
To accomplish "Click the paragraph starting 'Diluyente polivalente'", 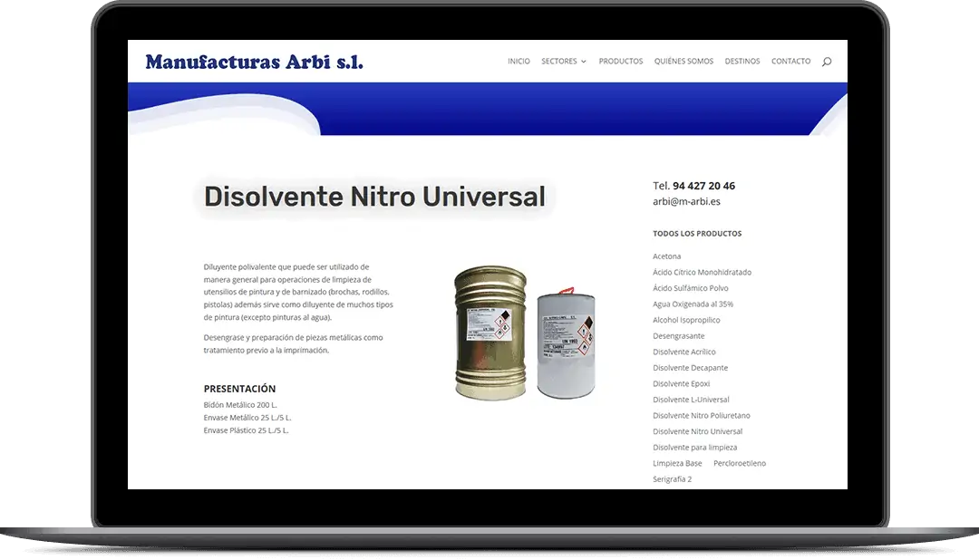I will (x=298, y=292).
